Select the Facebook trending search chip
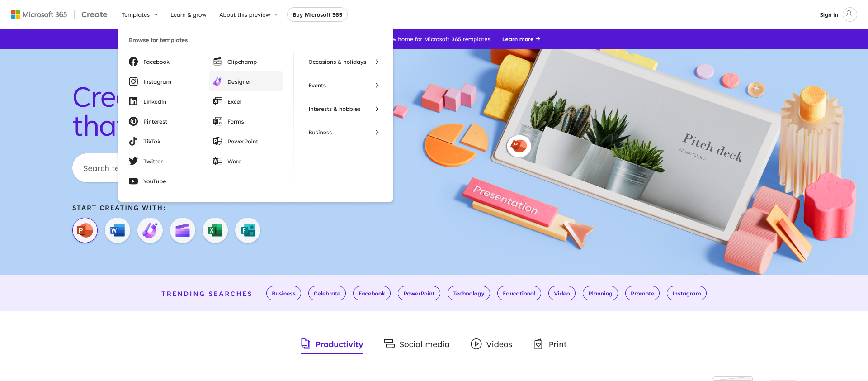 coord(372,293)
